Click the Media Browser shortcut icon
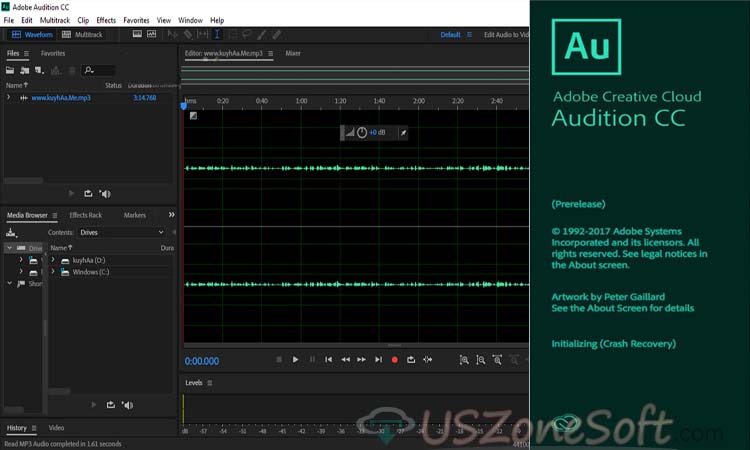 (x=11, y=233)
